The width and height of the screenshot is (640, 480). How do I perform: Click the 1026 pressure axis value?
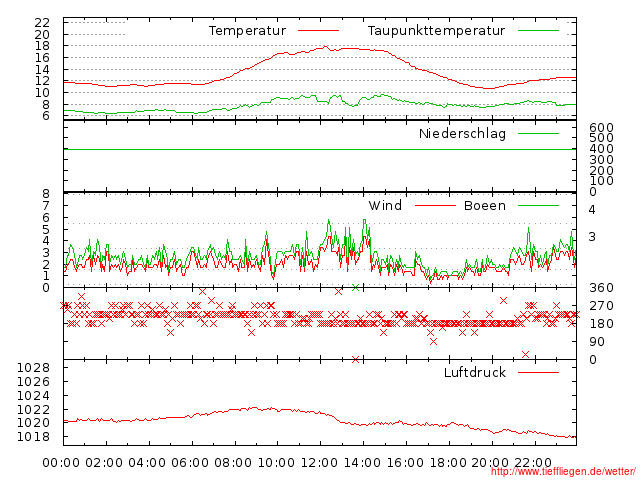point(33,382)
